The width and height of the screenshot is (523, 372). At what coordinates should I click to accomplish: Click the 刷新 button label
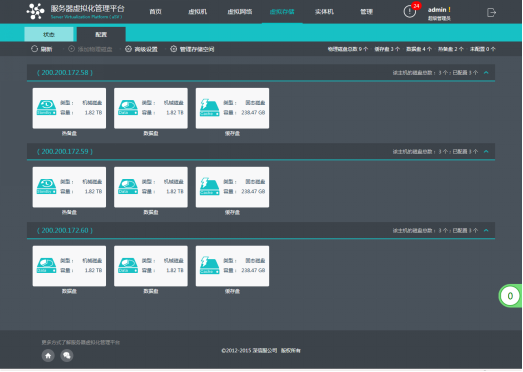(46, 49)
